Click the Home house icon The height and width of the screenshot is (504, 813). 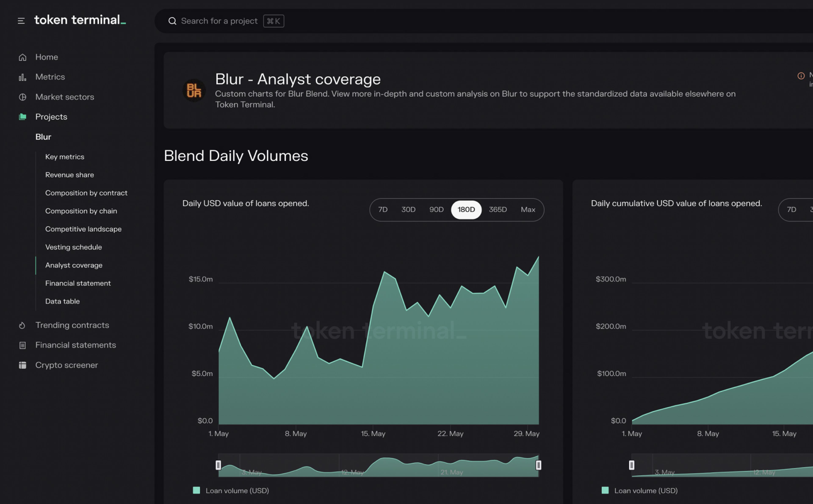click(22, 57)
